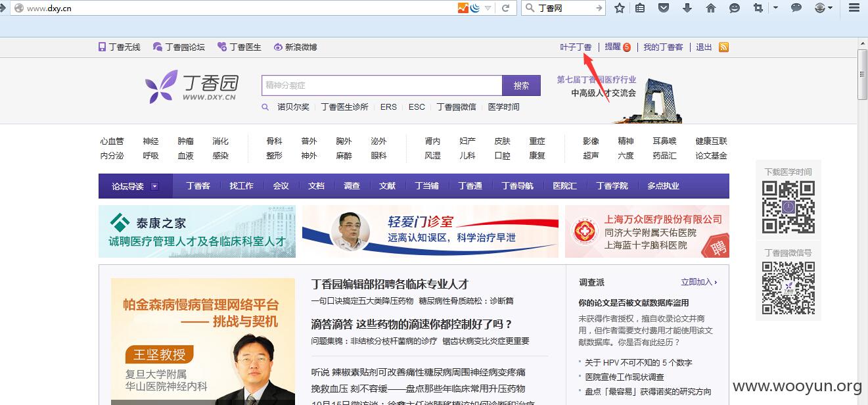Open 我的丁香客 link
This screenshot has width=868, height=405.
[663, 47]
